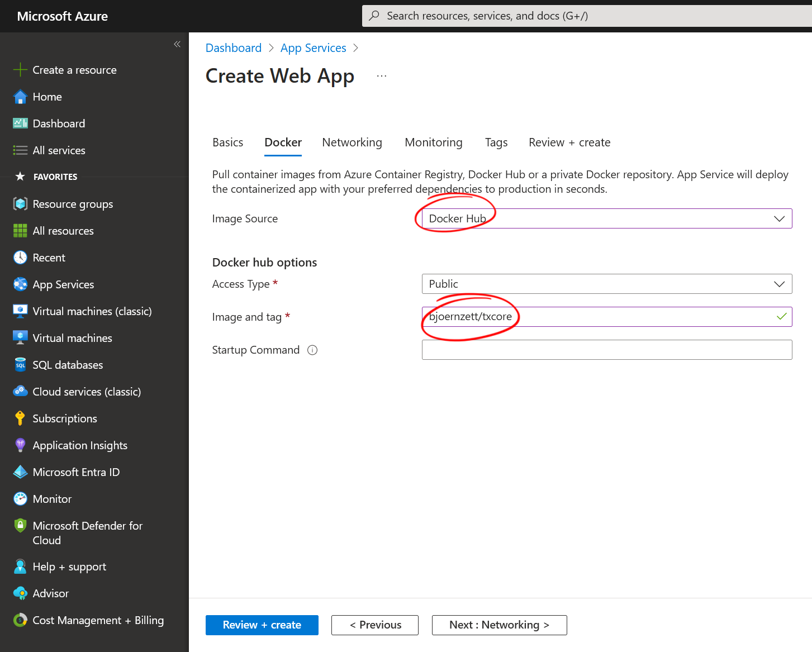The image size is (812, 652).
Task: Click the Create a resource plus icon
Action: pos(20,70)
